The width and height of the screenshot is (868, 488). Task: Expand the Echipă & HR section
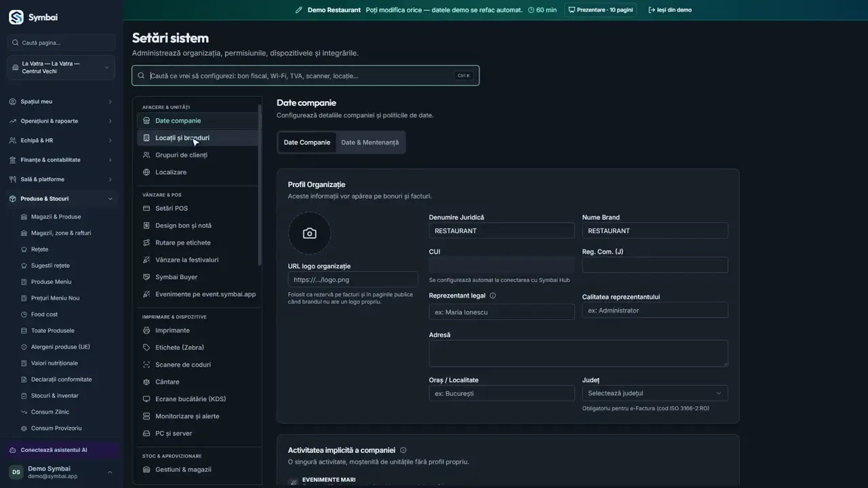[x=61, y=140]
